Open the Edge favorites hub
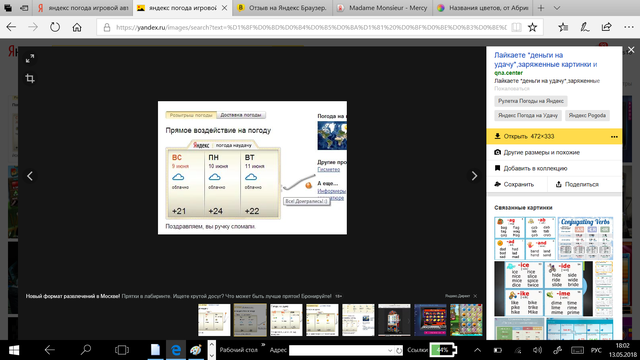Viewport: 640px width, 360px height. 563,27
